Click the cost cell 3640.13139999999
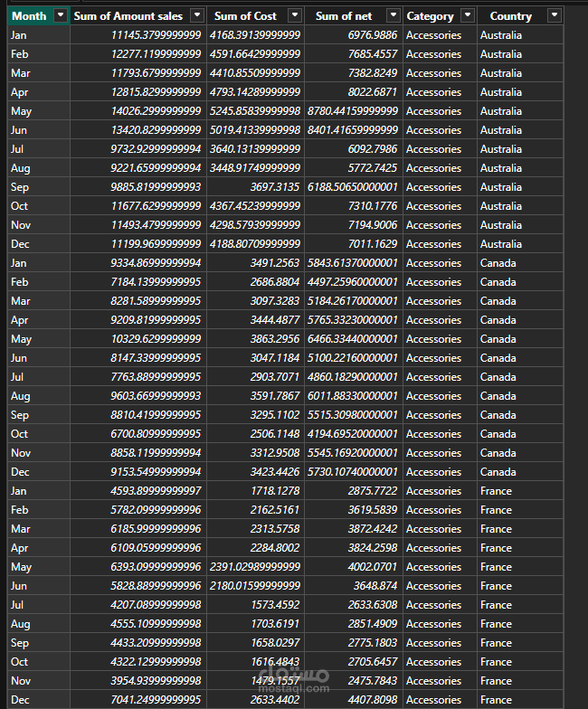Screen dimensions: 588x709 255,149
